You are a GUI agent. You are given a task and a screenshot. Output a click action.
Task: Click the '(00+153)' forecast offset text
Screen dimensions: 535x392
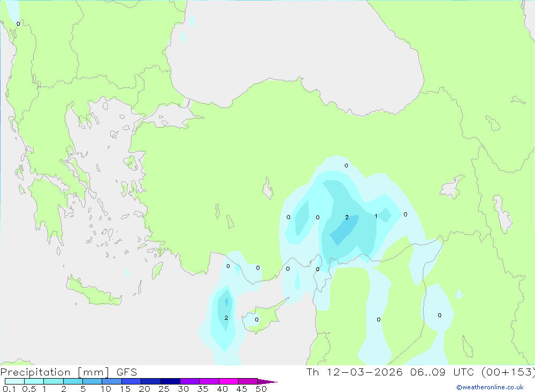coord(508,372)
